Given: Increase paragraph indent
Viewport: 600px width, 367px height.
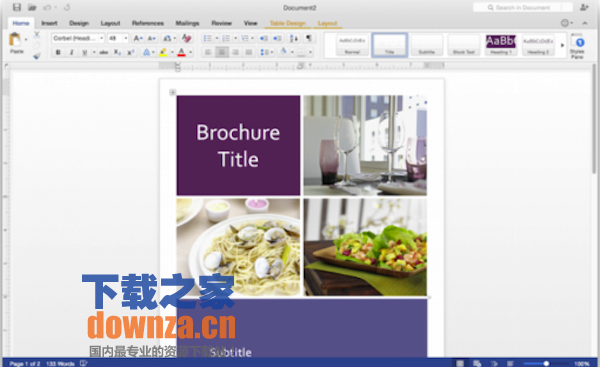Looking at the screenshot, I should [x=277, y=38].
